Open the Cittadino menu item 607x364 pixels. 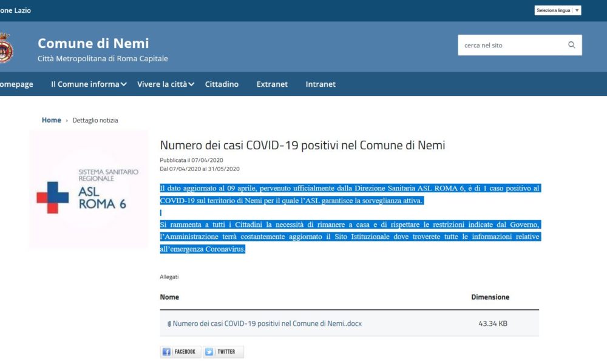(x=222, y=84)
